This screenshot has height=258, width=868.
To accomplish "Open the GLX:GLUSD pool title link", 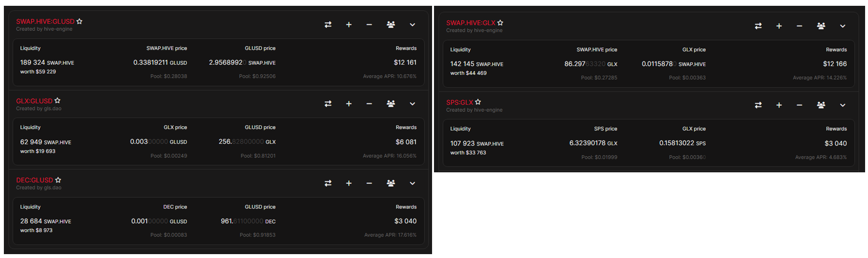I will (x=34, y=101).
